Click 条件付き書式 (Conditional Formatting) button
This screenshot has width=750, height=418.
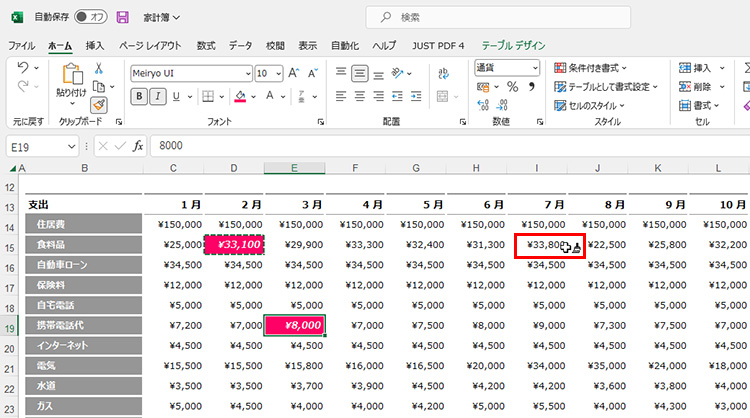(x=598, y=68)
